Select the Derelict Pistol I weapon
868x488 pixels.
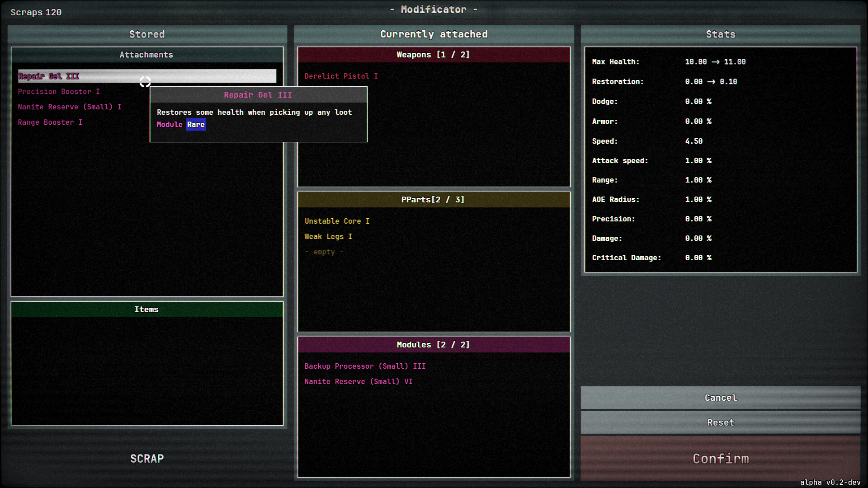click(341, 76)
